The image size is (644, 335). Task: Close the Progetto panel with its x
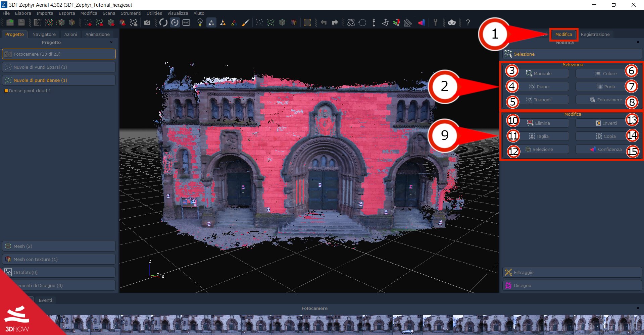(111, 42)
